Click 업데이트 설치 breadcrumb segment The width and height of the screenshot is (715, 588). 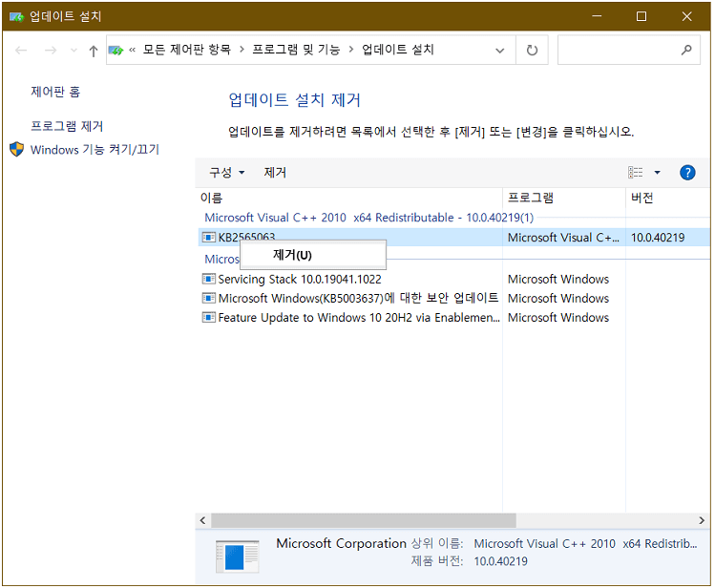click(x=398, y=50)
